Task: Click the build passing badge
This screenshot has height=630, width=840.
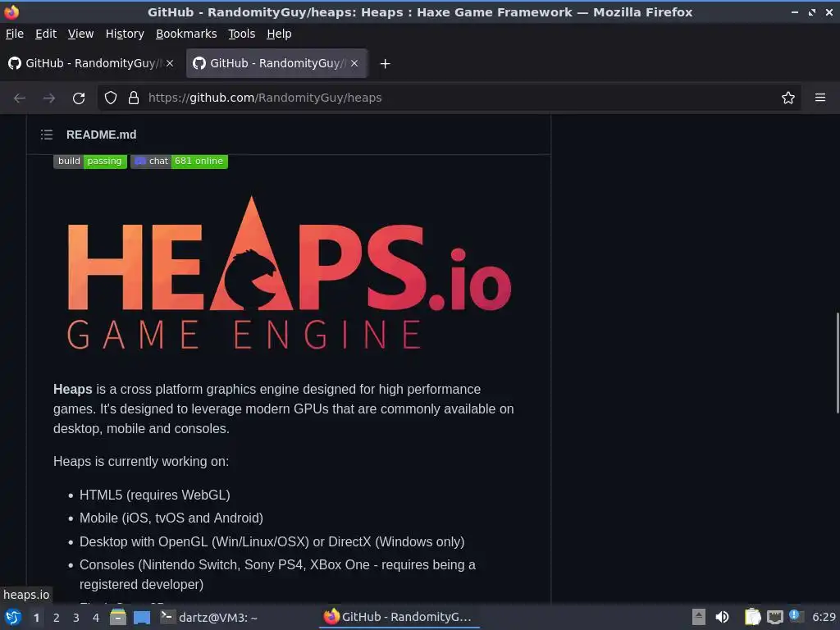Action: coord(90,162)
